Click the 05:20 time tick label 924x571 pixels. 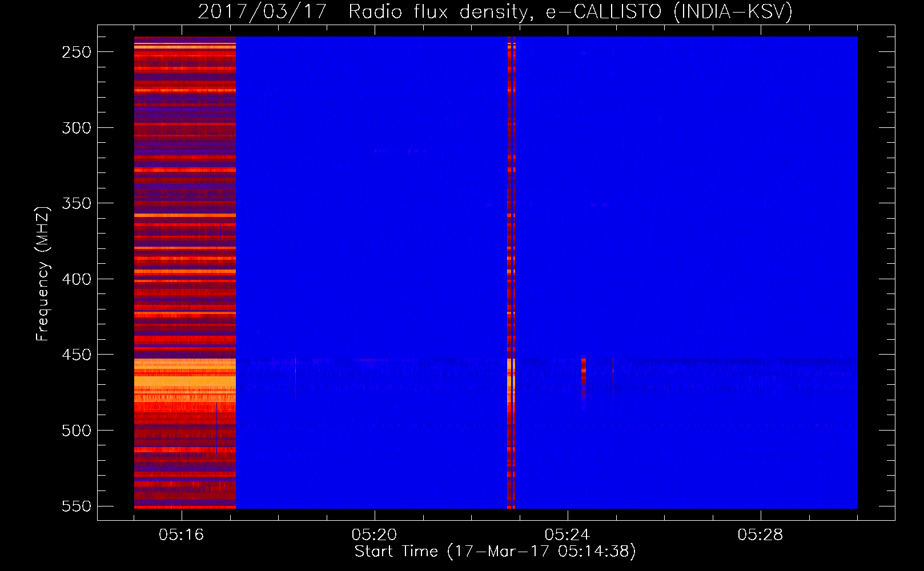374,535
